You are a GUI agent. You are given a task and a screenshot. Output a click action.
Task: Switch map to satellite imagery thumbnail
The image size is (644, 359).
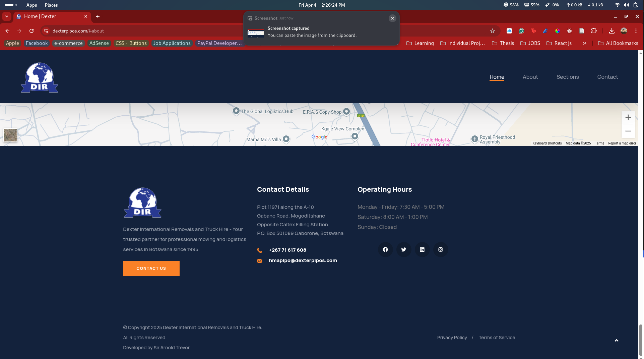(x=10, y=135)
